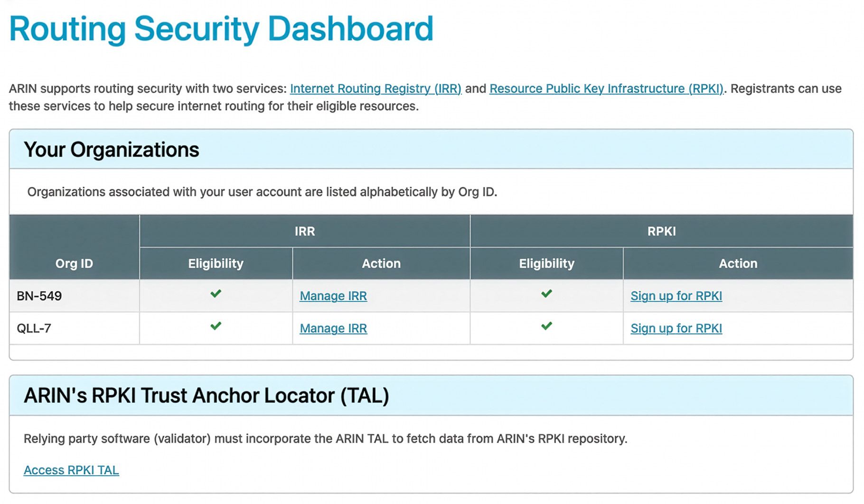This screenshot has width=864, height=504.
Task: Click the Eligibility header under IRR
Action: click(x=215, y=263)
